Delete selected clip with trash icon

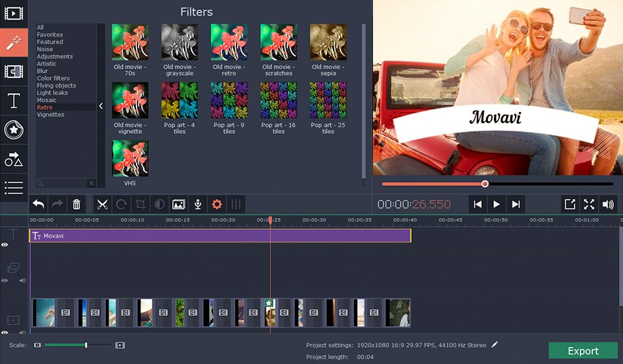(76, 204)
